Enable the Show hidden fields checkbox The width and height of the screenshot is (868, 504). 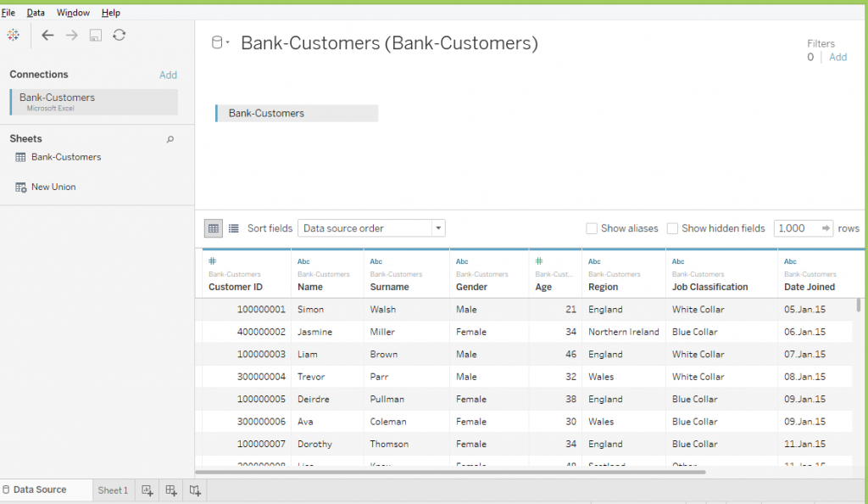click(672, 228)
